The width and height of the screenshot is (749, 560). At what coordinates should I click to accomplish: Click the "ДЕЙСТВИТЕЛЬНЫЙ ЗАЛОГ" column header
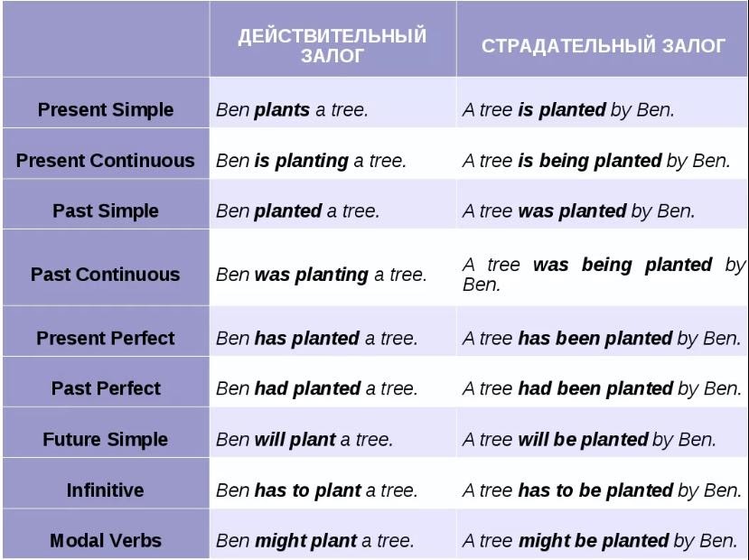[332, 46]
